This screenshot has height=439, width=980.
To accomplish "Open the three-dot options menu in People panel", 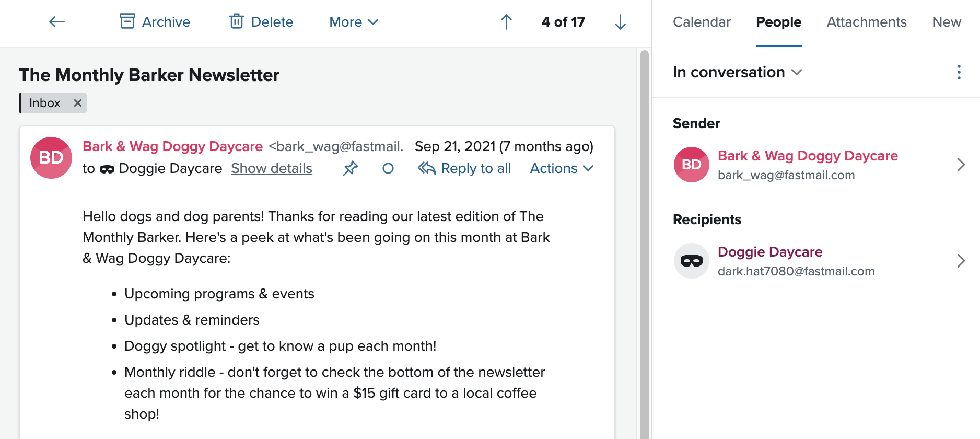I will pyautogui.click(x=959, y=72).
